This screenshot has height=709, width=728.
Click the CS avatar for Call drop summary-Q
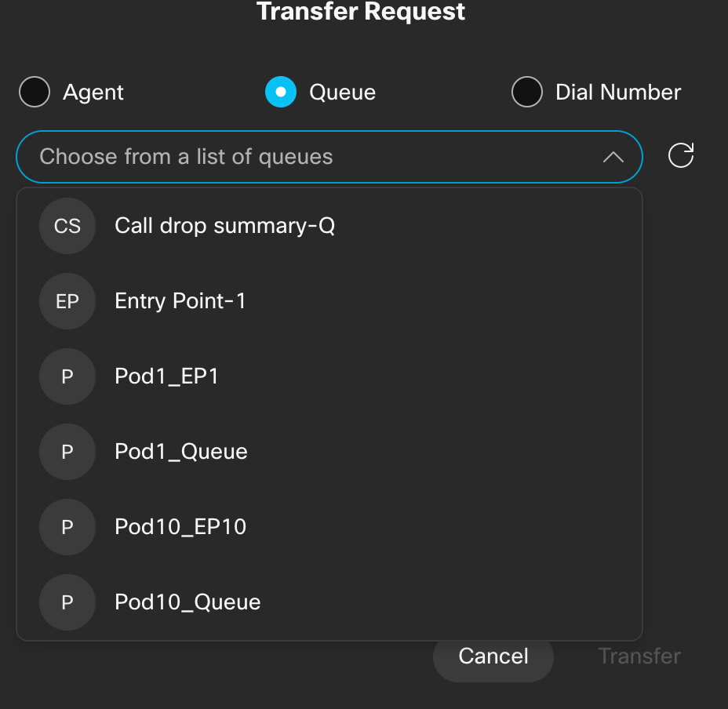point(67,226)
